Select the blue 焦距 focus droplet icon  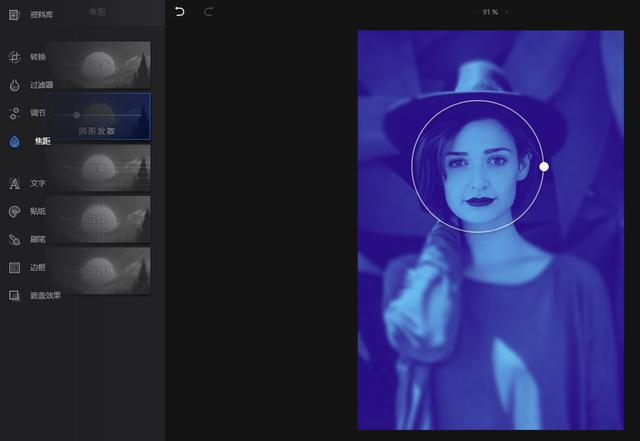point(14,141)
